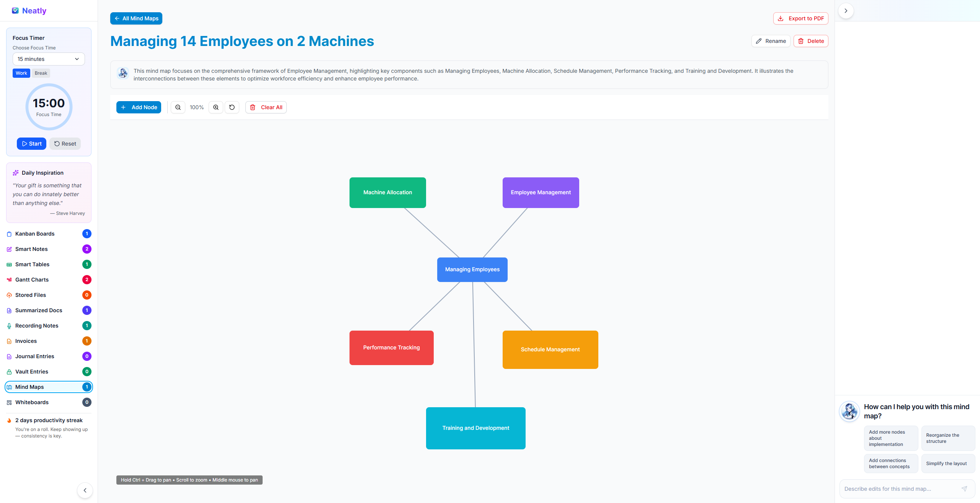Start the Focus Timer
This screenshot has width=980, height=503.
[31, 143]
